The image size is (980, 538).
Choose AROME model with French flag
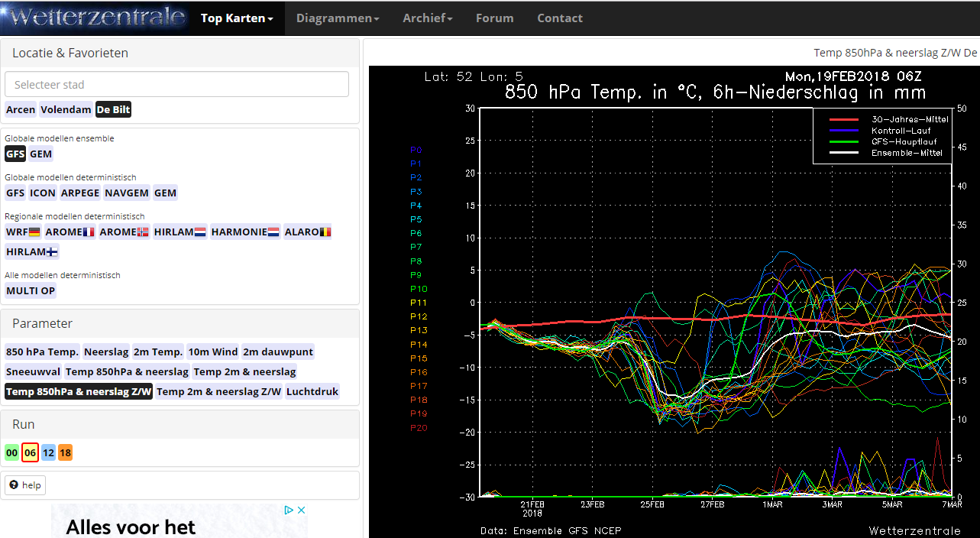pyautogui.click(x=70, y=232)
